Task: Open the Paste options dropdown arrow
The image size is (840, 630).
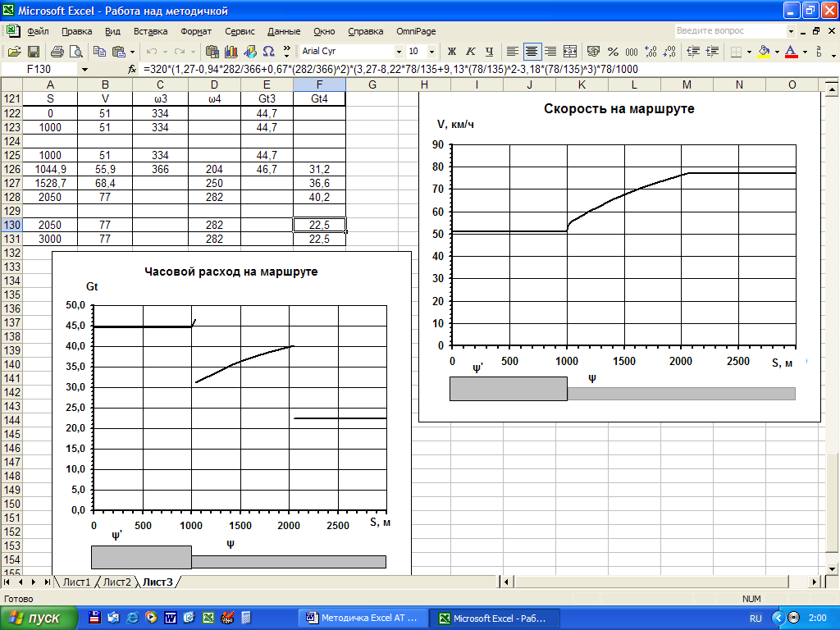Action: tap(132, 52)
